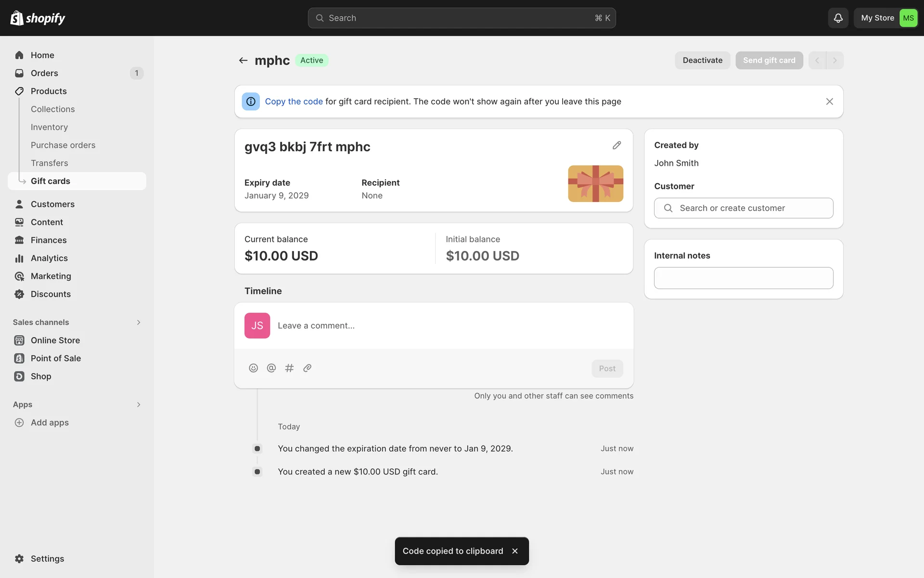Focus the Internal notes field
The height and width of the screenshot is (578, 924).
tap(743, 278)
